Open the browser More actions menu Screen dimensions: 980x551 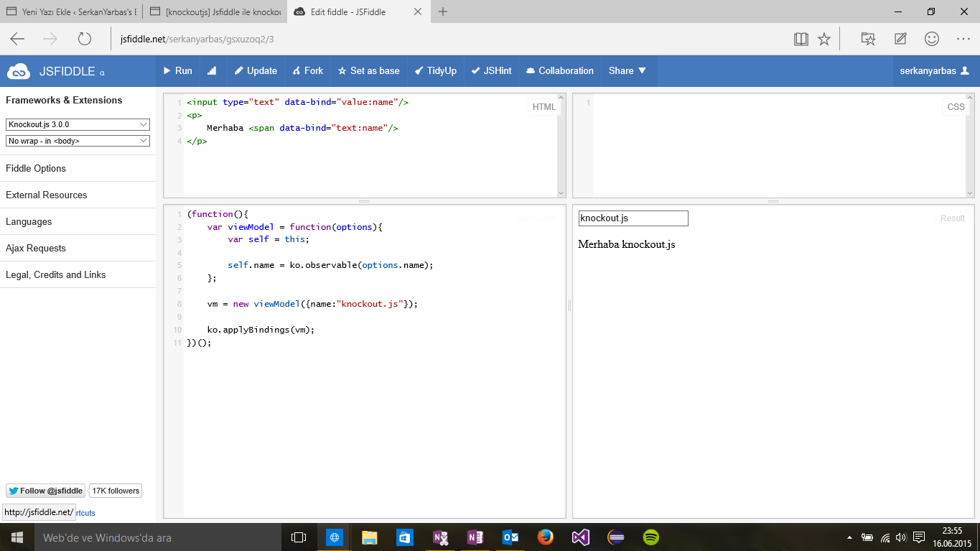click(963, 39)
